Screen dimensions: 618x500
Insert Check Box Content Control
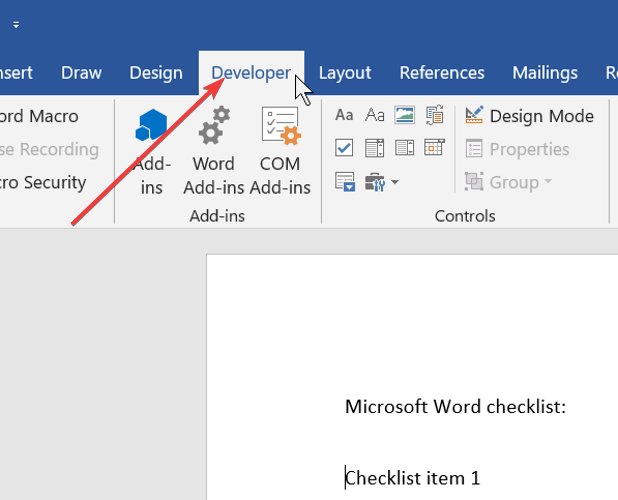[344, 148]
